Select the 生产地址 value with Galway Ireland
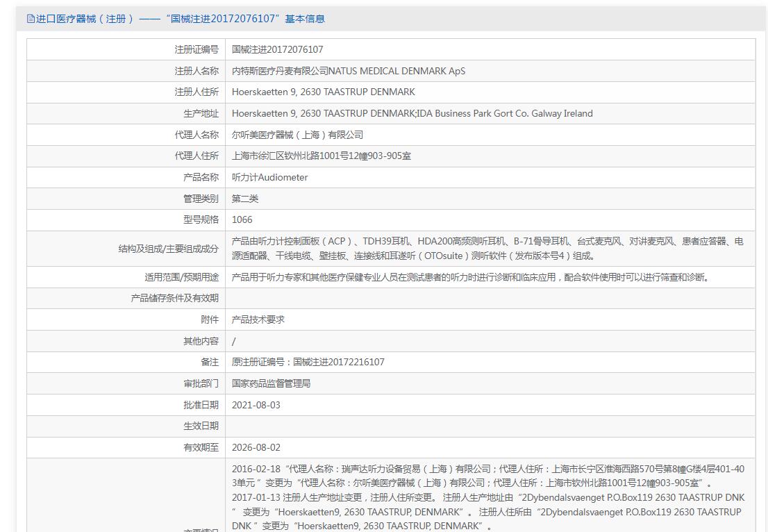The image size is (768, 532). pyautogui.click(x=412, y=114)
